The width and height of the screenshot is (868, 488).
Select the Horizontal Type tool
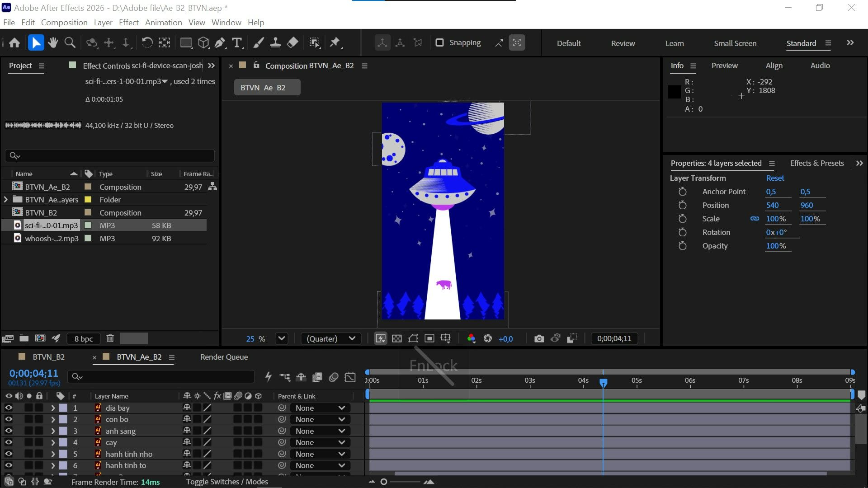coord(237,43)
